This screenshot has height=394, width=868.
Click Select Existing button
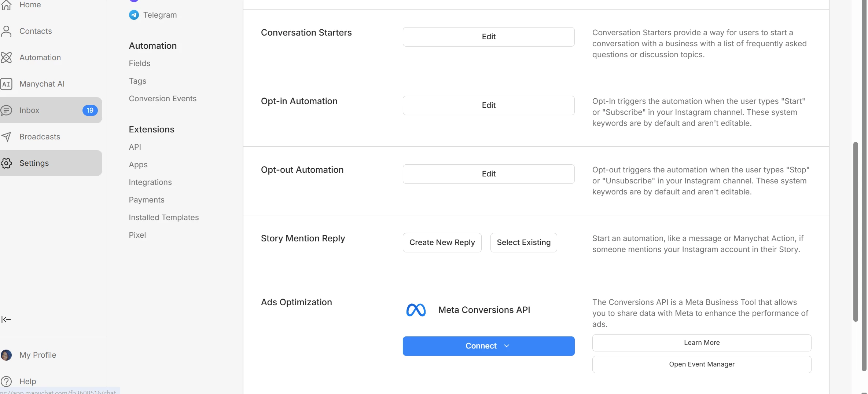(x=523, y=242)
